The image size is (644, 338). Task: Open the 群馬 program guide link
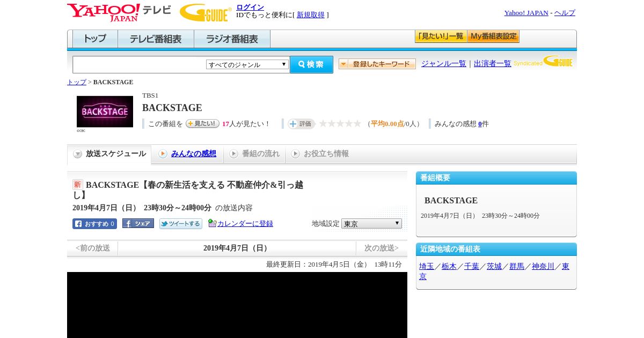pyautogui.click(x=517, y=266)
